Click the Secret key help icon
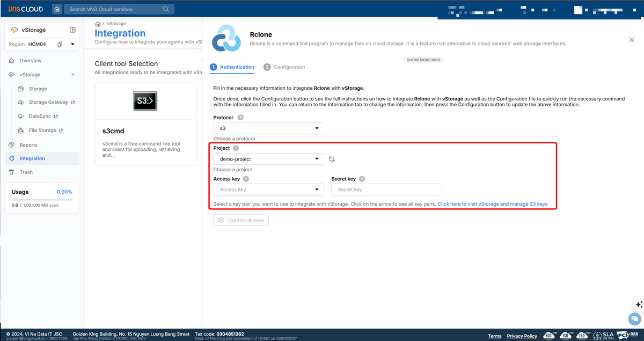Image resolution: width=644 pixels, height=341 pixels. (x=362, y=179)
